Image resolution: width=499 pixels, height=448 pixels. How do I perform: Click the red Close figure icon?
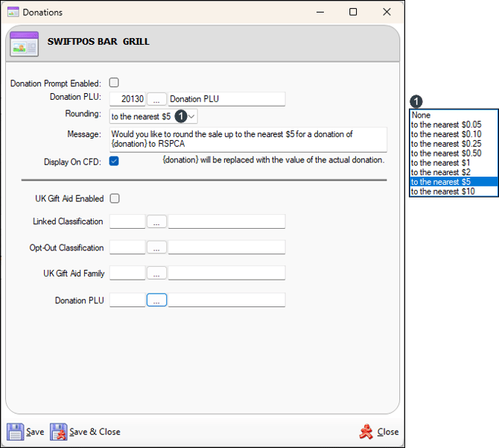pyautogui.click(x=366, y=432)
